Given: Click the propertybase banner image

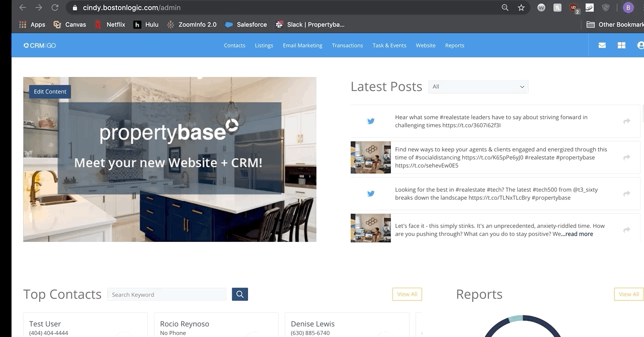Looking at the screenshot, I should click(x=170, y=159).
